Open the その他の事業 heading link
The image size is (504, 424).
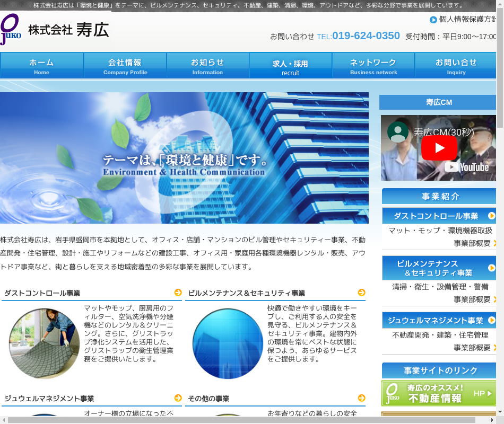[x=208, y=399]
